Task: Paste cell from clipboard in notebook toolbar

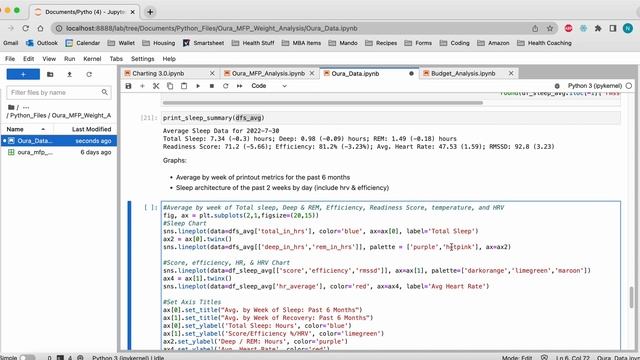Action: 184,86
